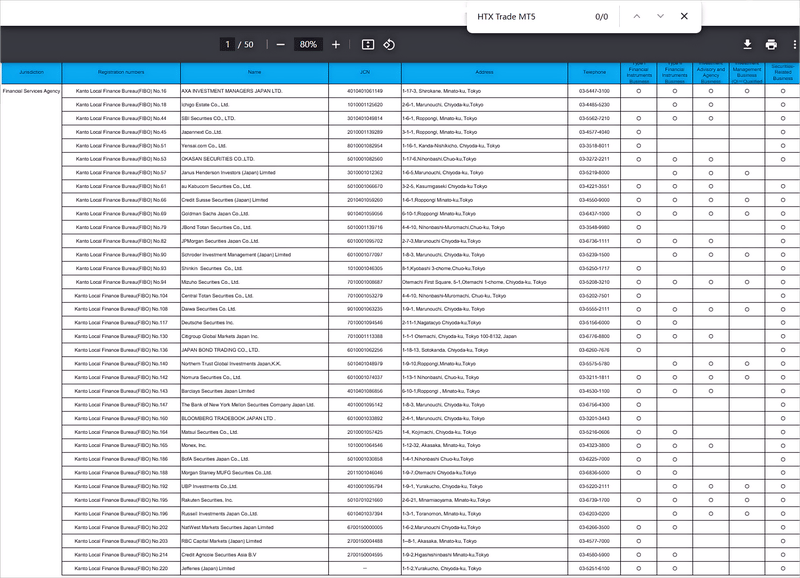This screenshot has height=578, width=800.
Task: Click the page number field
Action: tap(228, 44)
